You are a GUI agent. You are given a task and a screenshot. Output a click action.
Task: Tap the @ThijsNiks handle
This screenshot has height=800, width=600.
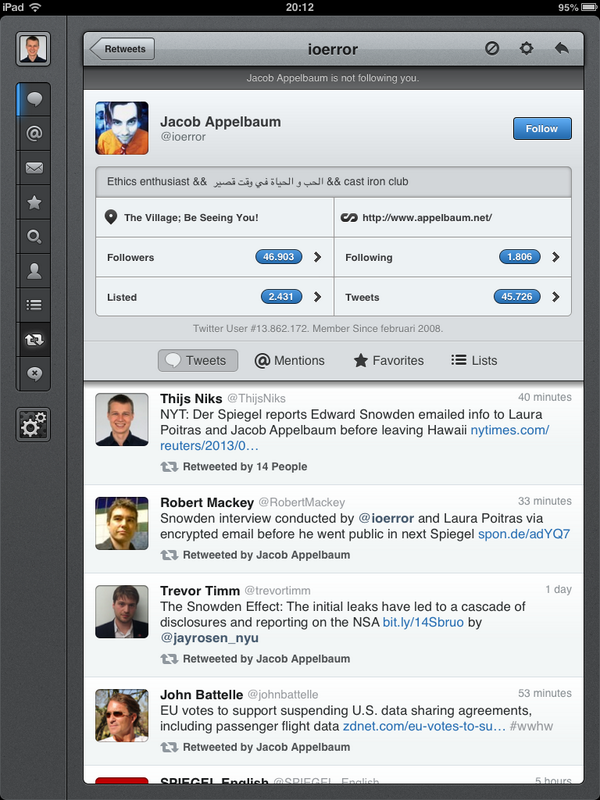point(256,398)
